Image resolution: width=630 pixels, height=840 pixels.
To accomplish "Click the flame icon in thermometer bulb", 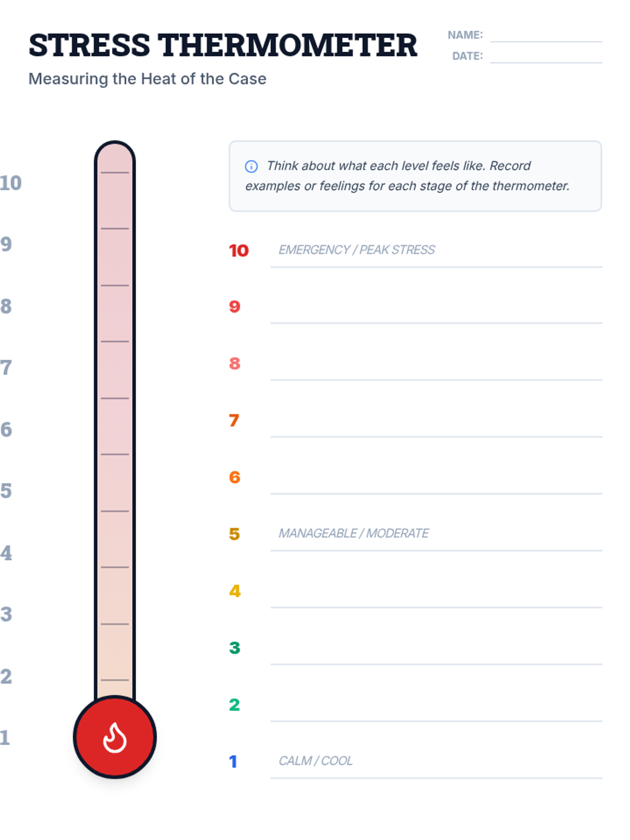I will [114, 738].
